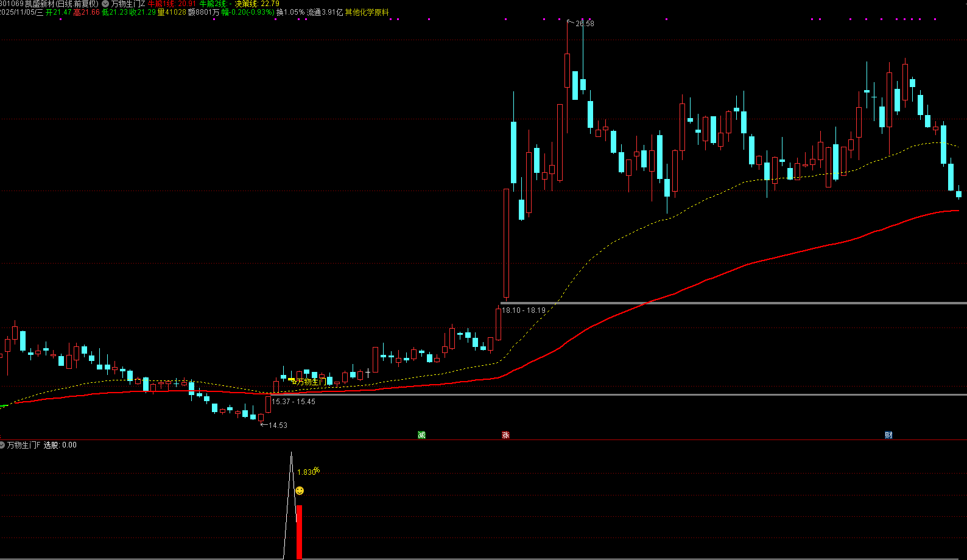967x560 pixels.
Task: Click the 决策线: 22.79 readout
Action: tap(257, 4)
